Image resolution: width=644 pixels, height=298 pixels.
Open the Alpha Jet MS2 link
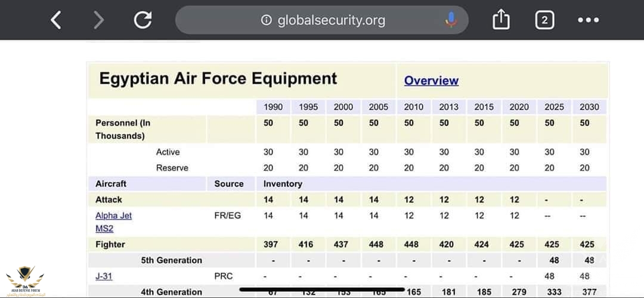click(x=113, y=222)
